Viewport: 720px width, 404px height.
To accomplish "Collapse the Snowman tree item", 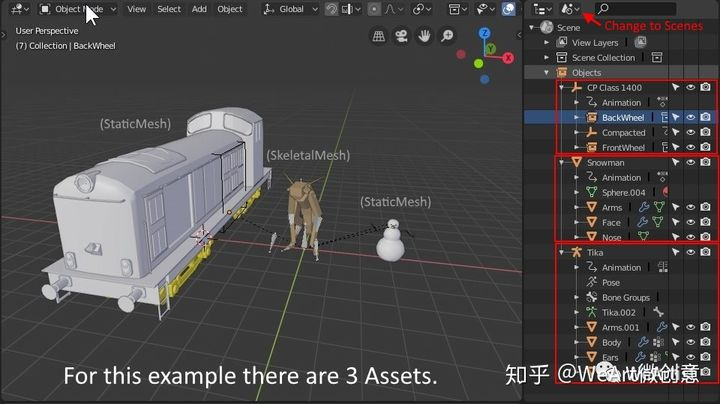I will point(562,163).
